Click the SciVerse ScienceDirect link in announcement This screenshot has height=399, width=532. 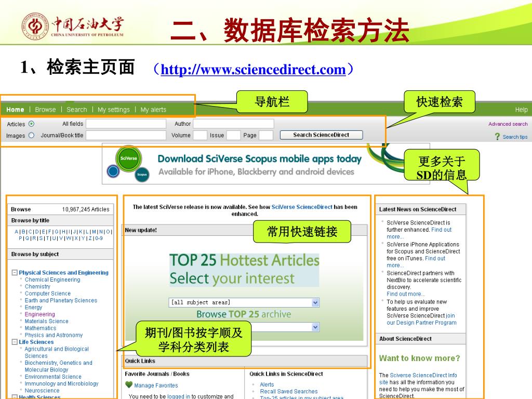click(x=302, y=207)
